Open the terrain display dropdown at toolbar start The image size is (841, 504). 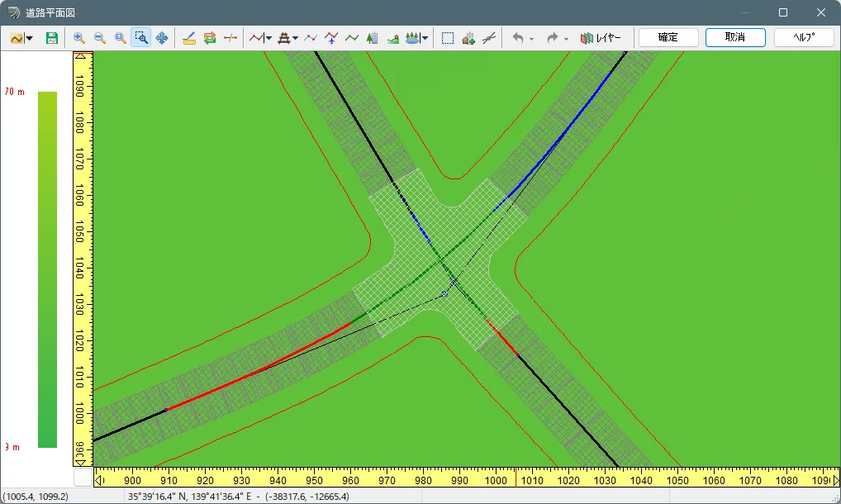coord(30,38)
